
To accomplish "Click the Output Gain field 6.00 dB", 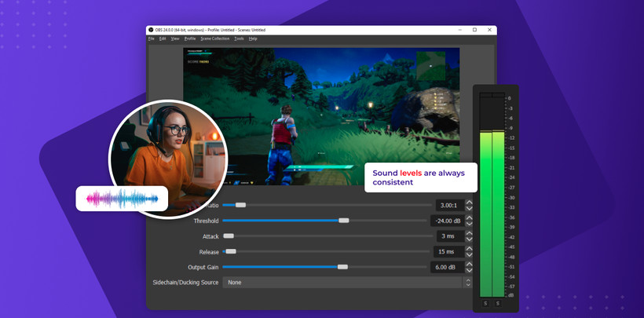I will (x=448, y=267).
